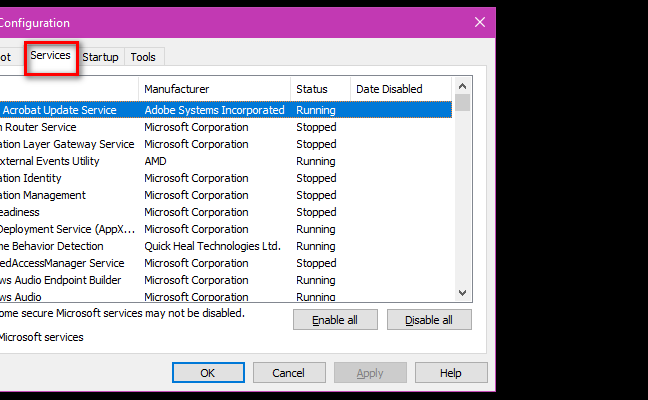
Task: Select the Behavior Detection service row
Action: tap(226, 246)
